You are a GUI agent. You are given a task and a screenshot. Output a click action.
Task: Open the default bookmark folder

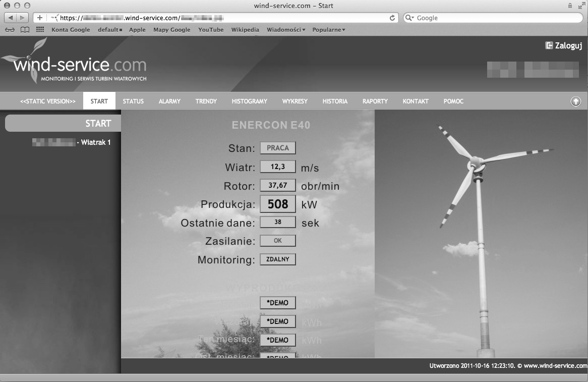pyautogui.click(x=110, y=30)
